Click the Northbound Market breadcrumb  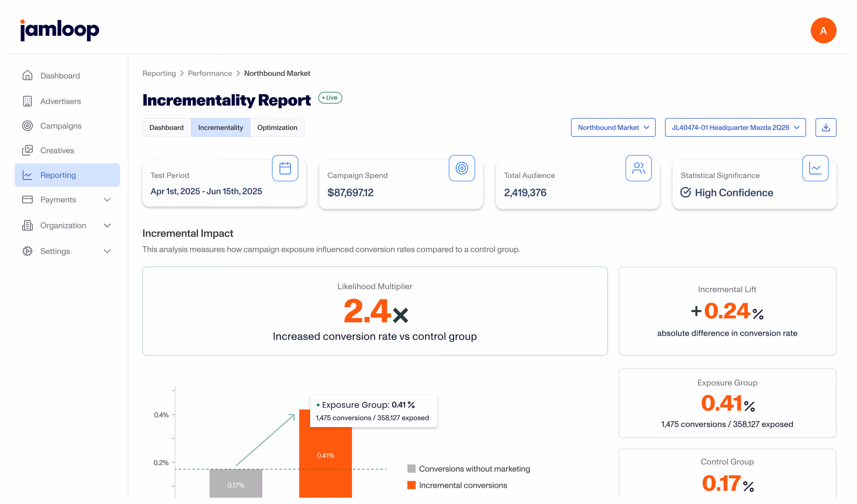[277, 73]
